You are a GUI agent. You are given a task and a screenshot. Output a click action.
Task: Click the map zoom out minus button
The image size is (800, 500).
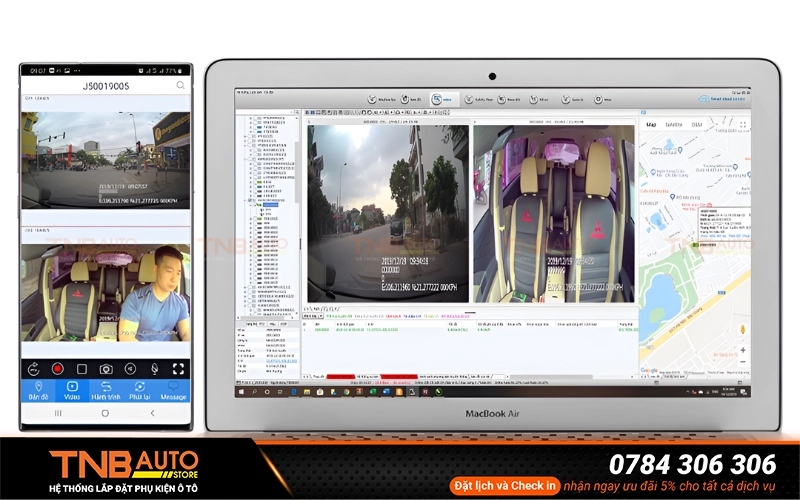[x=742, y=363]
